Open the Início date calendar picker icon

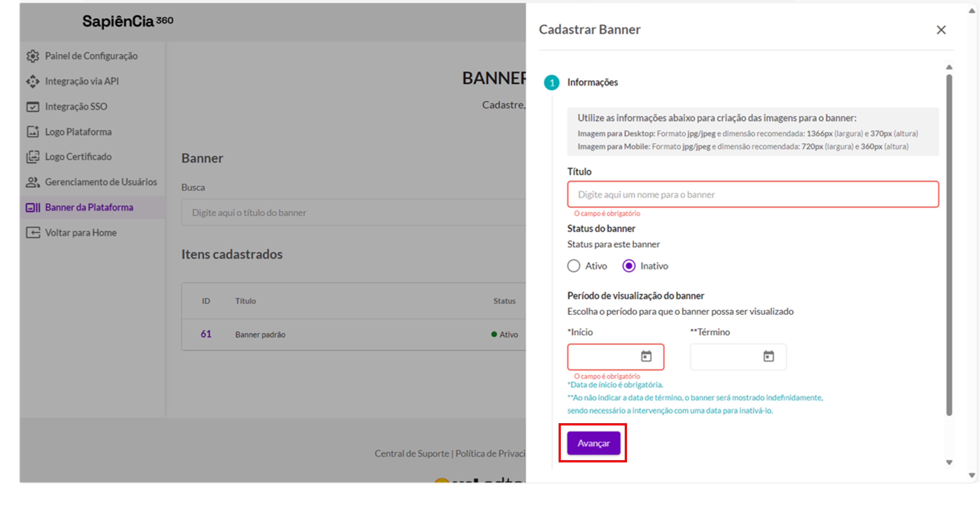(646, 357)
